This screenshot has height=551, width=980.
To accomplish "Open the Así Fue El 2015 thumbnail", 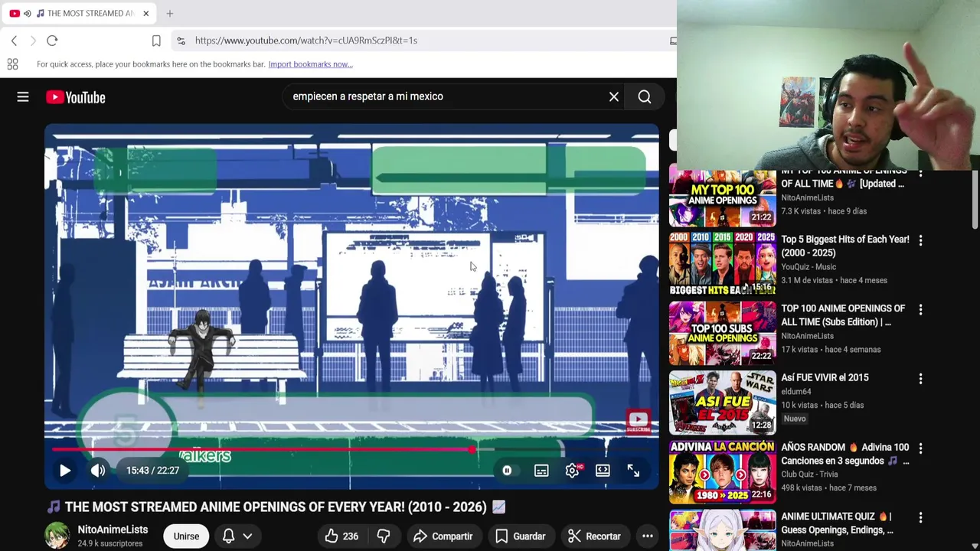I will (x=723, y=403).
